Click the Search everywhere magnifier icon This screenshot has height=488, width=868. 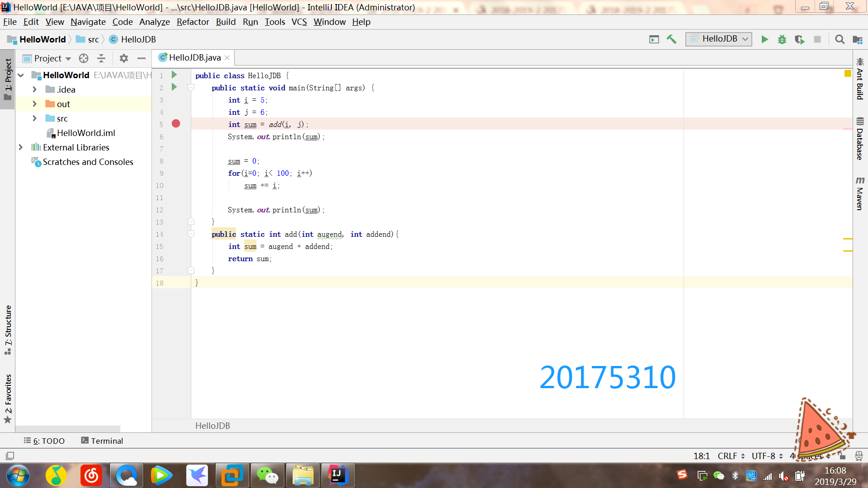(x=840, y=39)
